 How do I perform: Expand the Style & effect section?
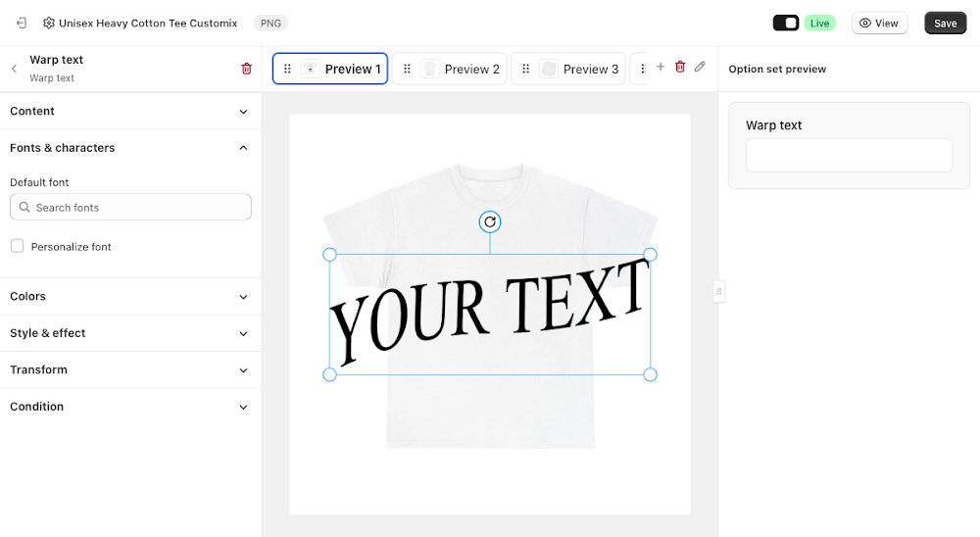coord(130,333)
